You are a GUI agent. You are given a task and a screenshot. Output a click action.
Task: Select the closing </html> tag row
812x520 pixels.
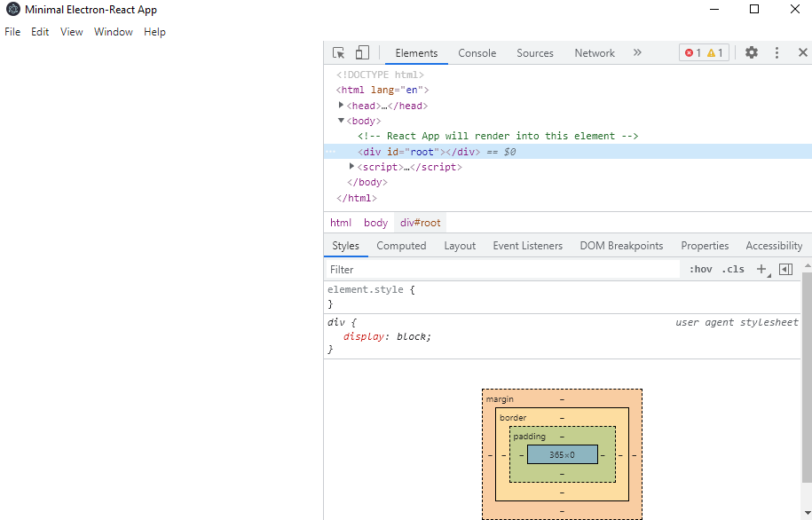pyautogui.click(x=356, y=198)
